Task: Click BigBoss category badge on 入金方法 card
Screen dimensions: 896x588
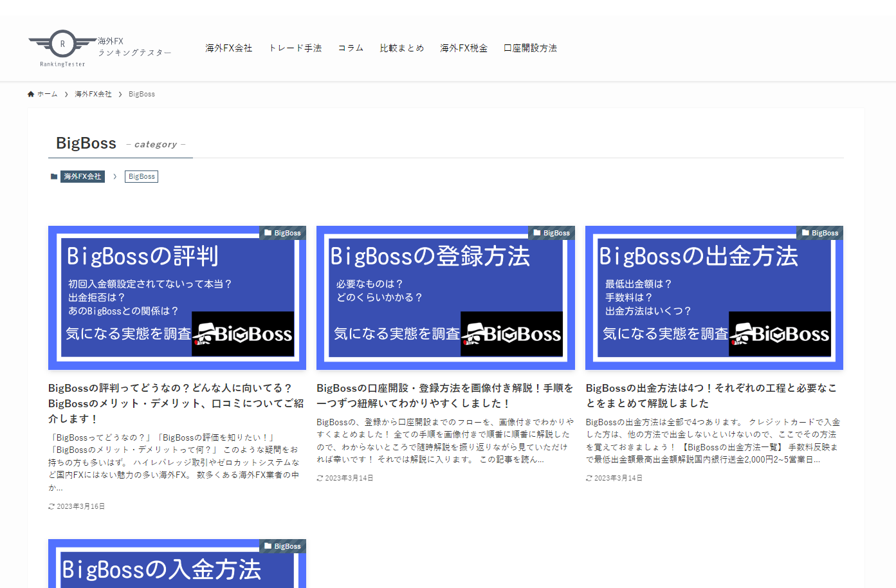Action: (282, 546)
